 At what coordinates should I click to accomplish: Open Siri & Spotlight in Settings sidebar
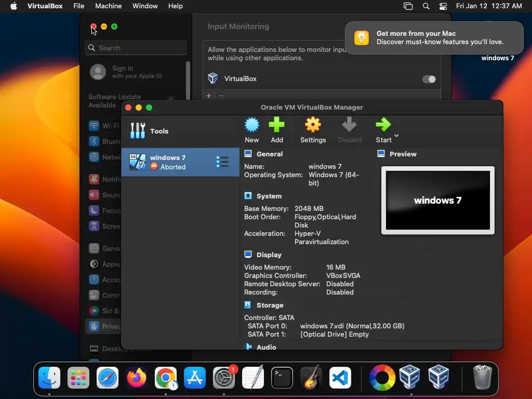tap(104, 311)
